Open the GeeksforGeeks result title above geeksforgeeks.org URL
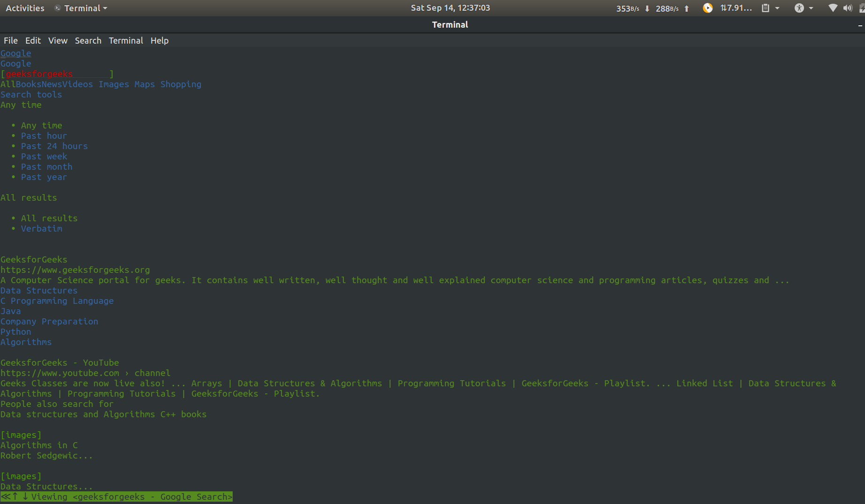This screenshot has height=504, width=865. click(x=34, y=260)
